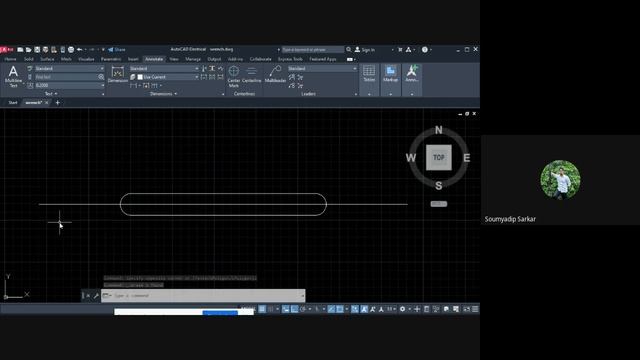Click the W compass direction on ViewCube
Viewport: 640px width, 360px height.
(411, 158)
